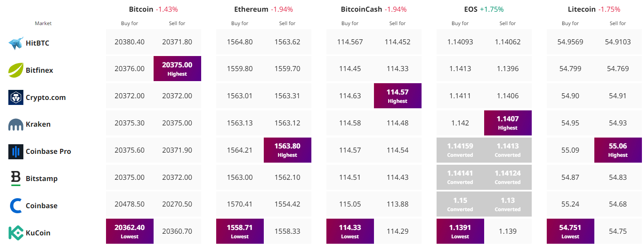Click Kraken highest EOS sell price 1.1407
This screenshot has height=245, width=644.
coord(508,123)
